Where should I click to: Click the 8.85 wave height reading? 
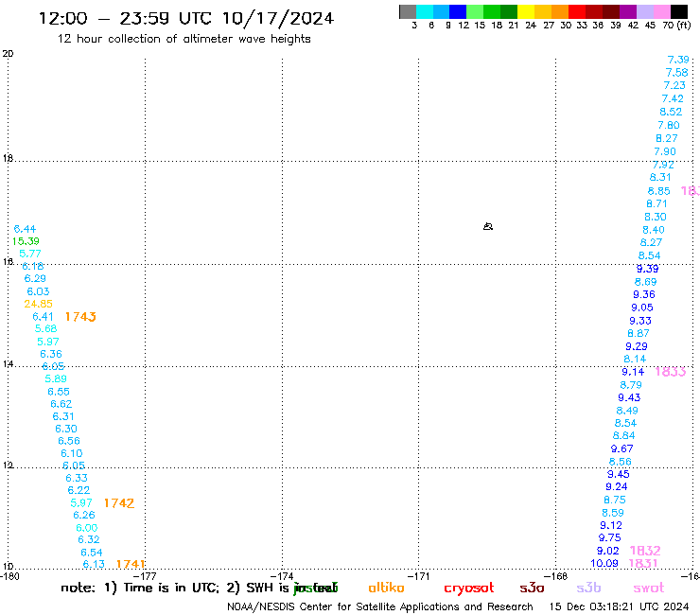tap(659, 191)
